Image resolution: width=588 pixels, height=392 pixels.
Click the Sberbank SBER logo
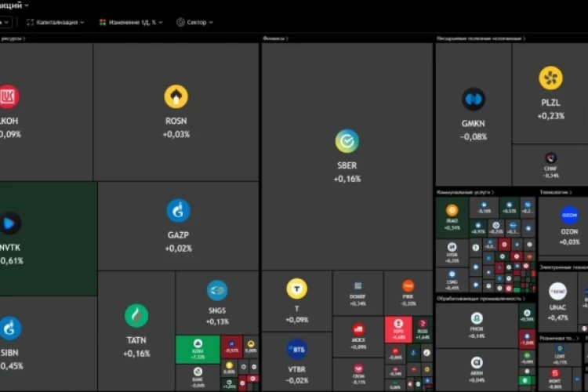click(347, 141)
